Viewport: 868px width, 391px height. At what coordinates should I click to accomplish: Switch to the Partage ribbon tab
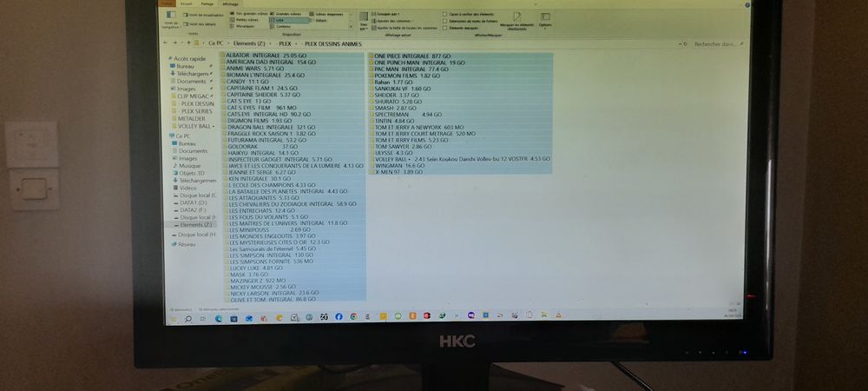pos(207,3)
